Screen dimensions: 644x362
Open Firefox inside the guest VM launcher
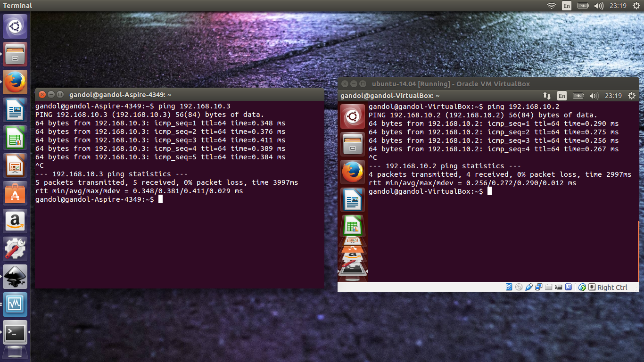click(353, 172)
